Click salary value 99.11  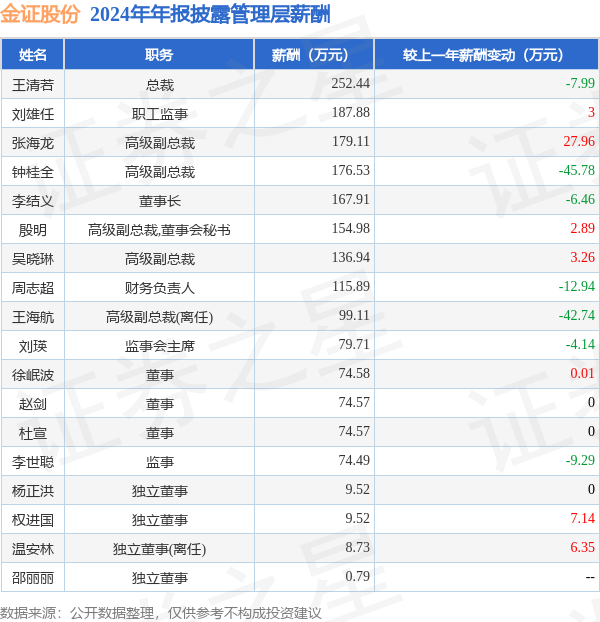354,315
